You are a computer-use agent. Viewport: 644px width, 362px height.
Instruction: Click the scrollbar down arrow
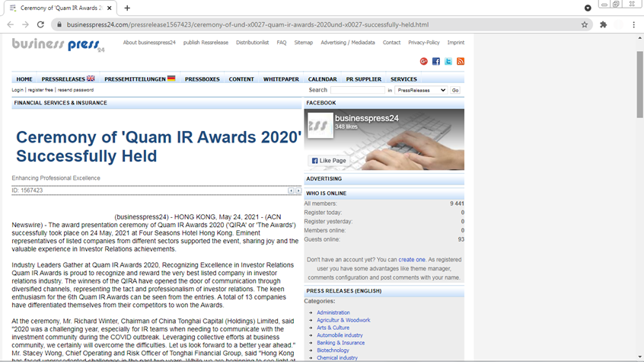[x=640, y=357]
